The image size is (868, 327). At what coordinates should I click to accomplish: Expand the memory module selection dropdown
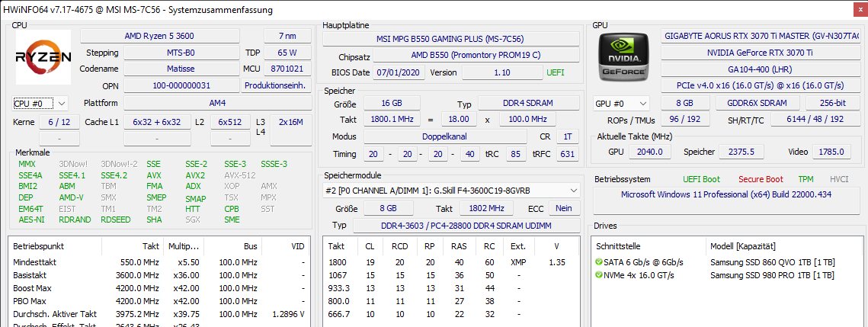click(451, 191)
